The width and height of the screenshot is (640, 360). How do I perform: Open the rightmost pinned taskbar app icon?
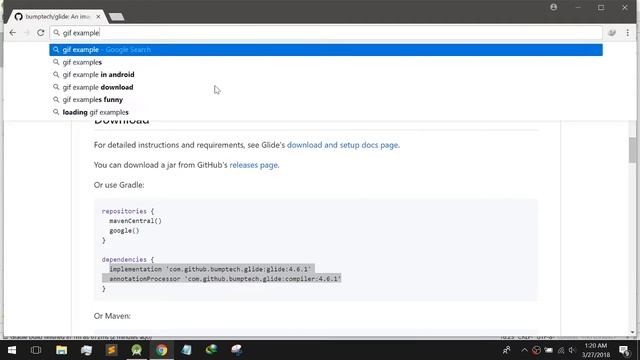pos(237,350)
